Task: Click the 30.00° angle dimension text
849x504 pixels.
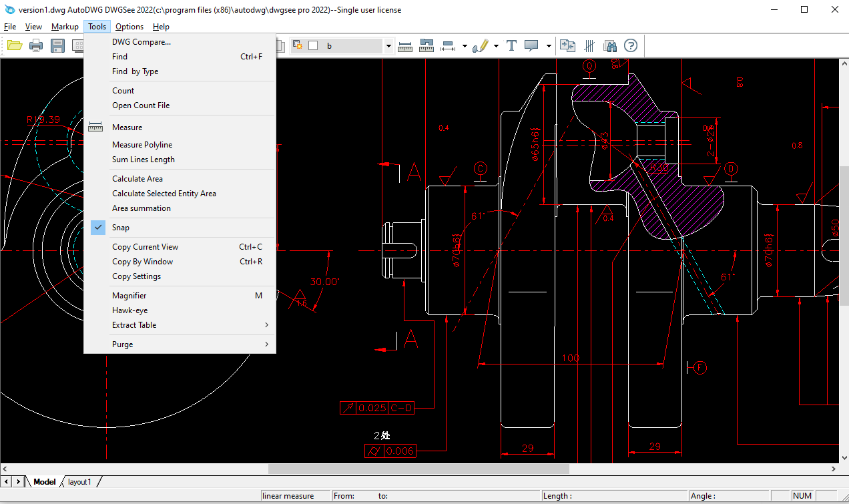Action: tap(324, 282)
